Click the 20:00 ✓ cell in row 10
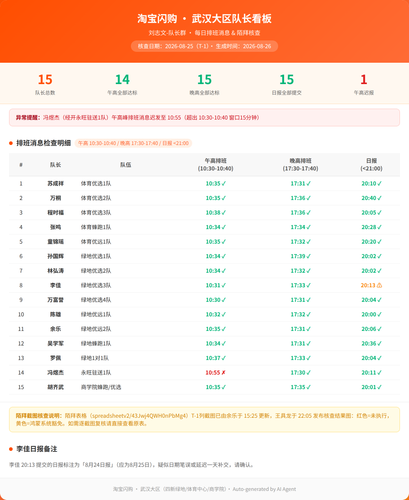The image size is (409, 500). click(371, 314)
